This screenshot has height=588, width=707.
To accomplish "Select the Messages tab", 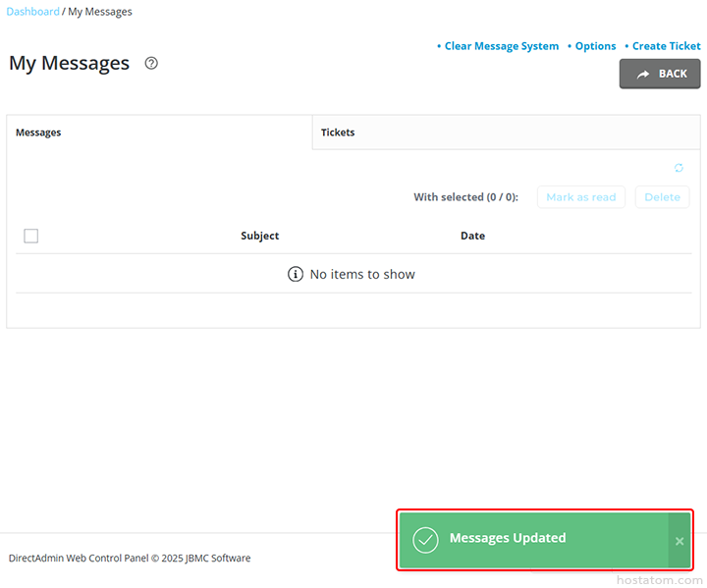I will (x=38, y=133).
